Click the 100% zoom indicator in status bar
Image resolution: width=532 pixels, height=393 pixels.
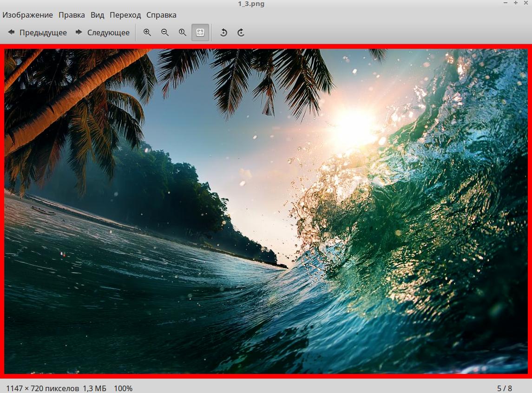(x=125, y=387)
